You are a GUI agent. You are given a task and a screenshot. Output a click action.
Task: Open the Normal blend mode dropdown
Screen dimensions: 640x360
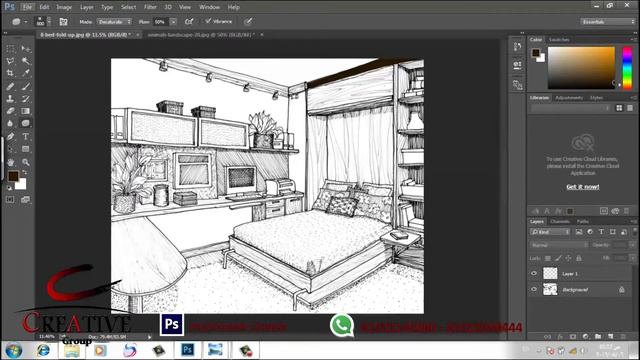point(559,245)
